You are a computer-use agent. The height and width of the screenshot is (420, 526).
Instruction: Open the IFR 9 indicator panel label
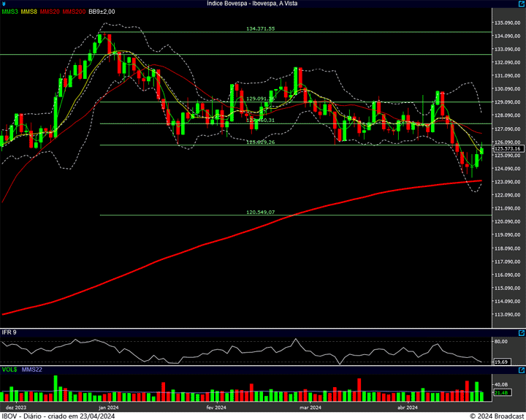coord(9,332)
